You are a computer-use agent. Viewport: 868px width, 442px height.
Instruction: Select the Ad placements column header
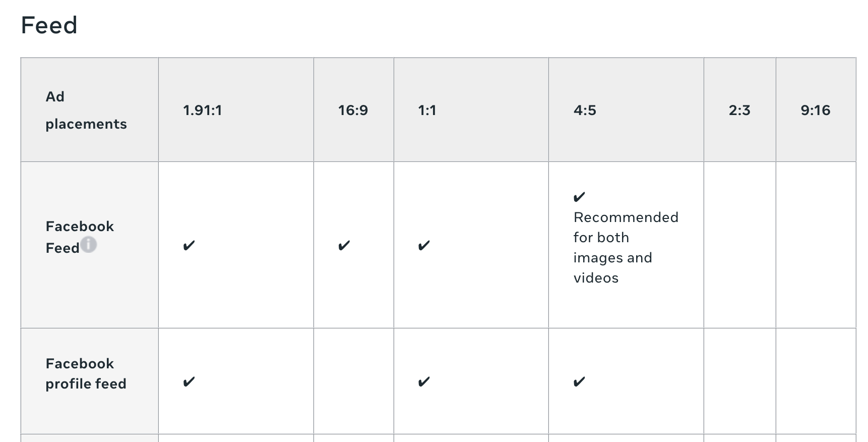tap(86, 110)
